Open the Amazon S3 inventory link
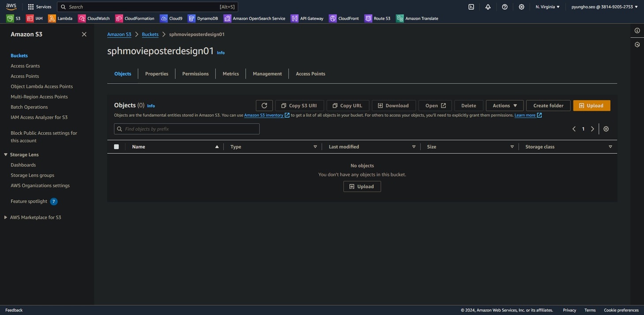This screenshot has width=644, height=315. [267, 115]
